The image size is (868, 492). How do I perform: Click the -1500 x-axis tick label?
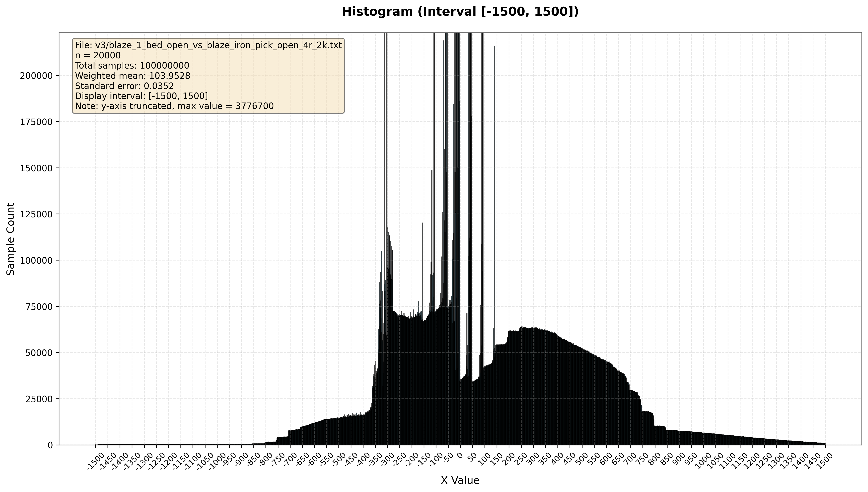point(95,461)
